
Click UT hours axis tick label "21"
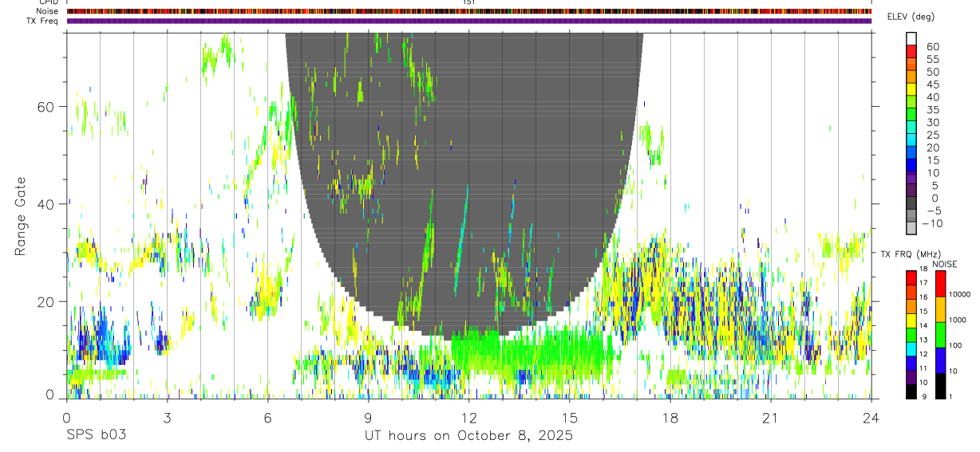(771, 417)
